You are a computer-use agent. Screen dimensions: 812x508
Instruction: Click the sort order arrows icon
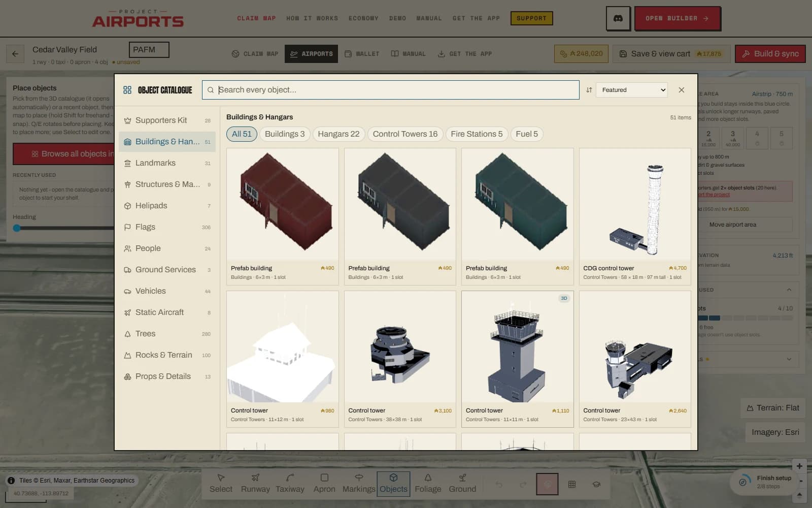589,90
